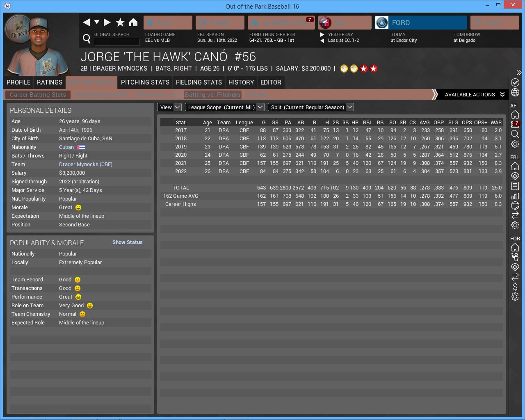Switch to the PITCHING STATS tab
This screenshot has width=525, height=420.
145,82
